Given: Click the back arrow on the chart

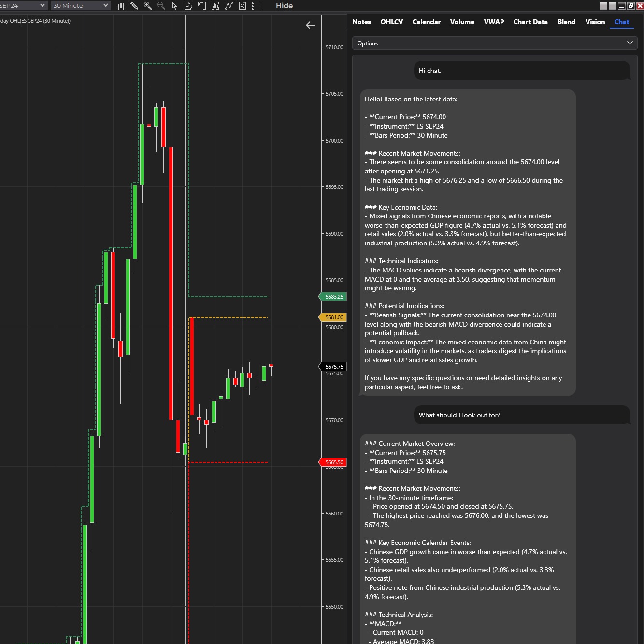Looking at the screenshot, I should [x=310, y=25].
